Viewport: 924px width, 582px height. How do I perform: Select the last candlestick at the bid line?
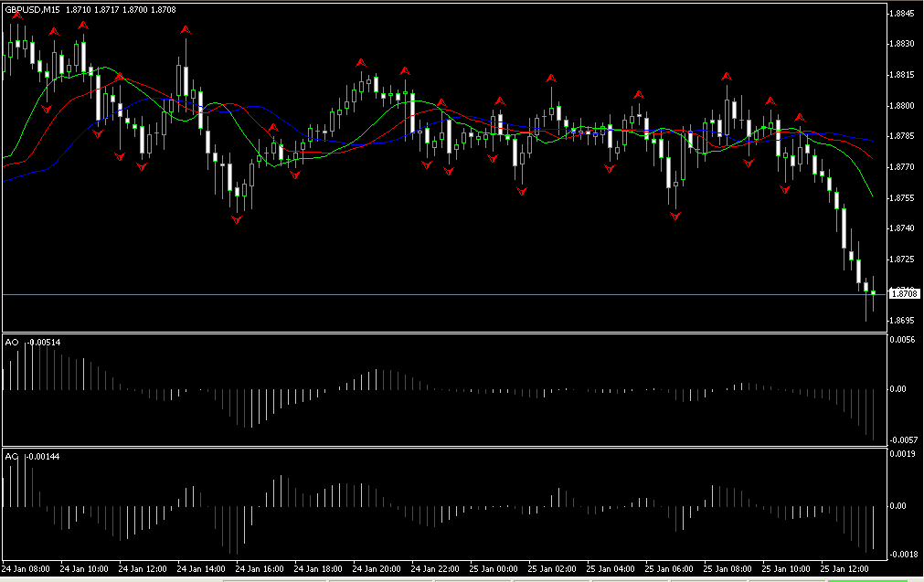pyautogui.click(x=874, y=292)
